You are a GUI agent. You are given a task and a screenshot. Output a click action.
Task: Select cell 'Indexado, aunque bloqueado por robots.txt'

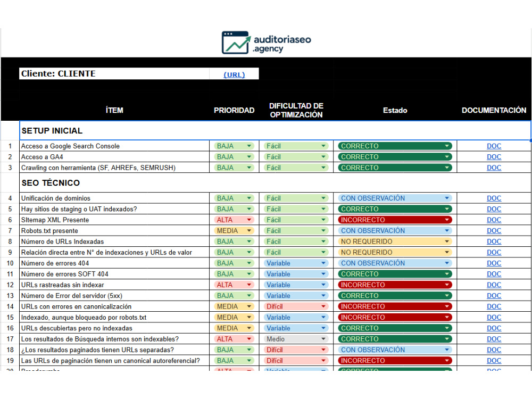tap(114, 317)
